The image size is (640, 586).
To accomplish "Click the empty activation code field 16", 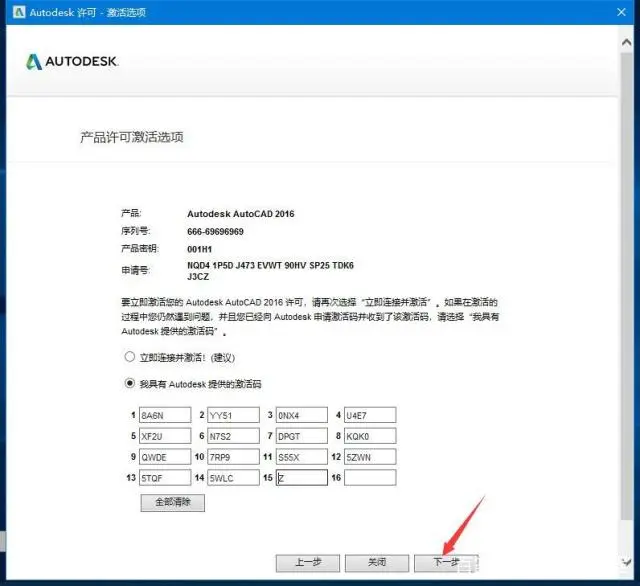I will (370, 477).
